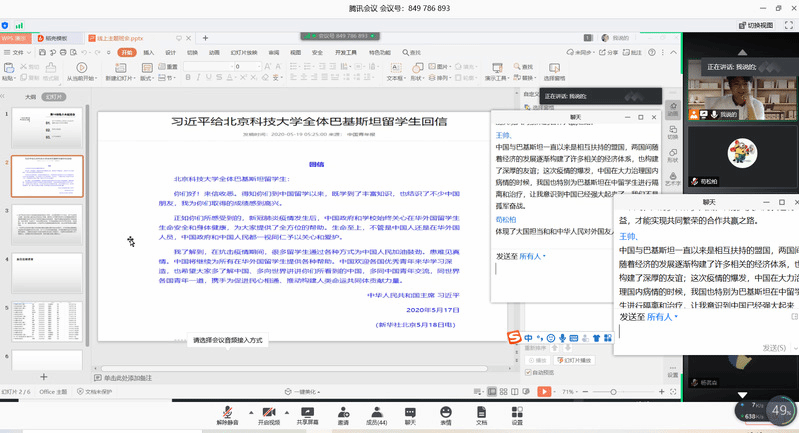Screen dimensions: 799x433
Task: Select the Animation ribbon tab
Action: pyautogui.click(x=214, y=52)
